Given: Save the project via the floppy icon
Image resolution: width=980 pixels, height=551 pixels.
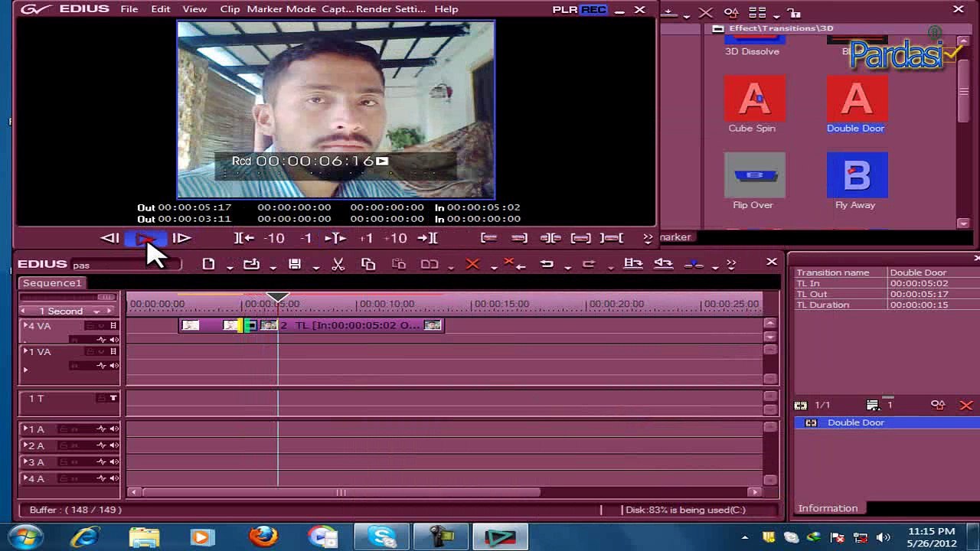Looking at the screenshot, I should pyautogui.click(x=295, y=264).
